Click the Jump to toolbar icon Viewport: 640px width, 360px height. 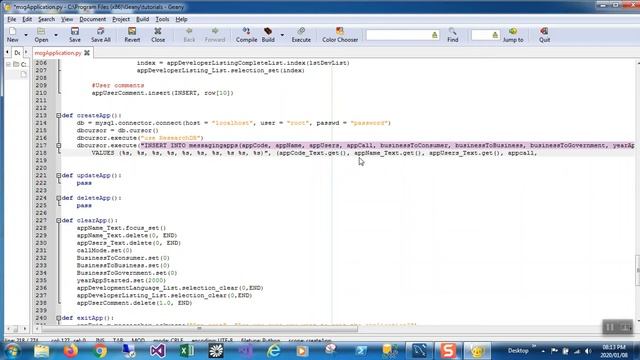(513, 35)
